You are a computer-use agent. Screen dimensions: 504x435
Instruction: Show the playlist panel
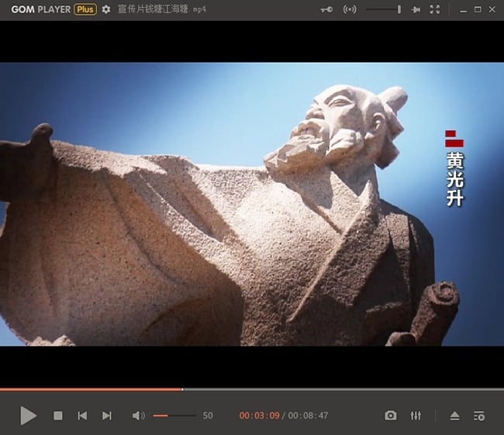coord(479,416)
